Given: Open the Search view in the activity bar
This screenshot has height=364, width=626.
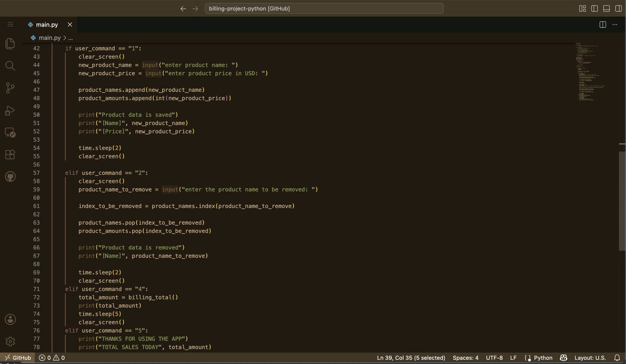Looking at the screenshot, I should coord(10,66).
